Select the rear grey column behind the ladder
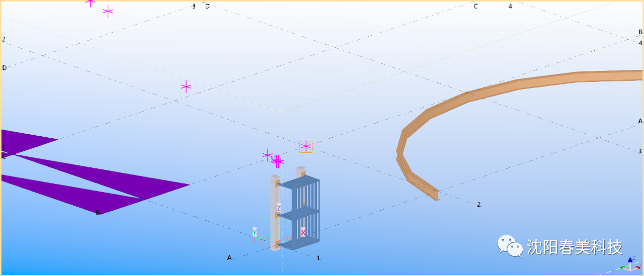The image size is (644, 276). coord(301,171)
